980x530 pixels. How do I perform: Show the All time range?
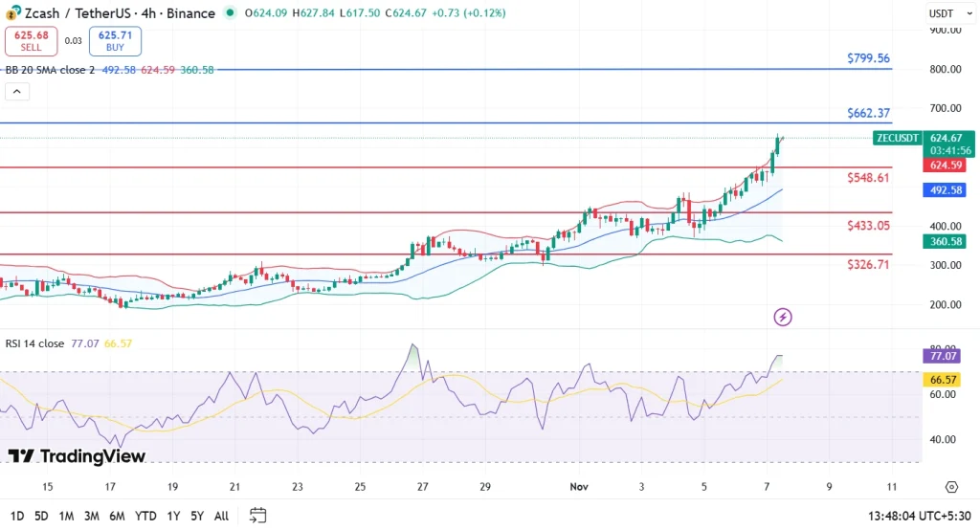221,516
